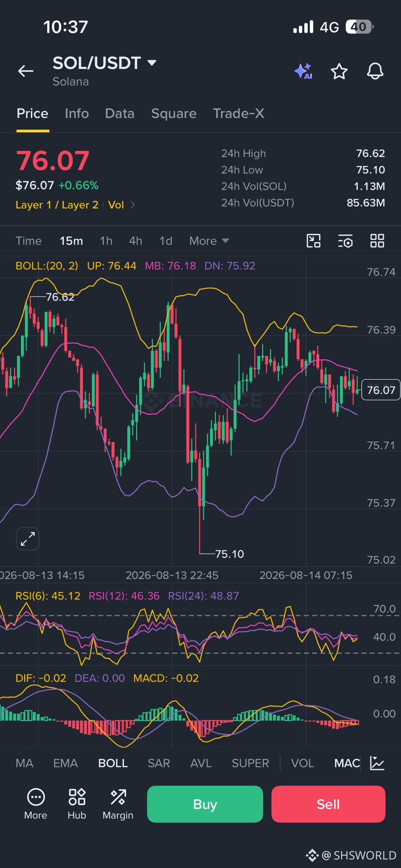Tap the 2026-08-13 22:45 time label
Viewport: 401px width, 868px height.
[x=172, y=575]
